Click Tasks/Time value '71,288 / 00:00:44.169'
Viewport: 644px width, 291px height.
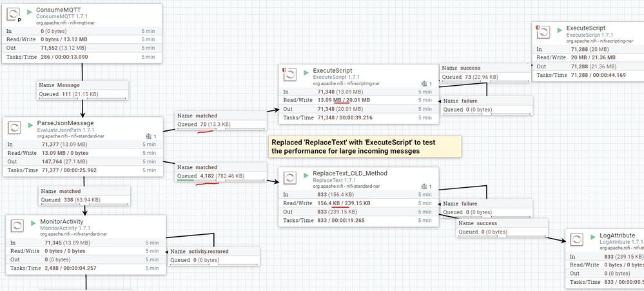coord(598,75)
